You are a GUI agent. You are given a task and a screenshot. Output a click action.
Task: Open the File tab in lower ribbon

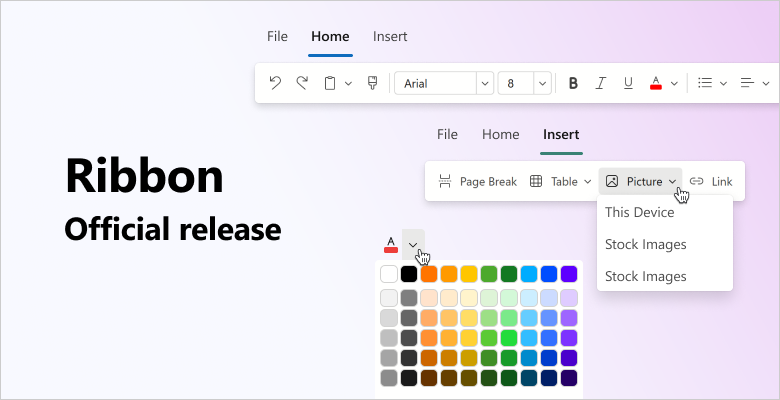(x=447, y=134)
